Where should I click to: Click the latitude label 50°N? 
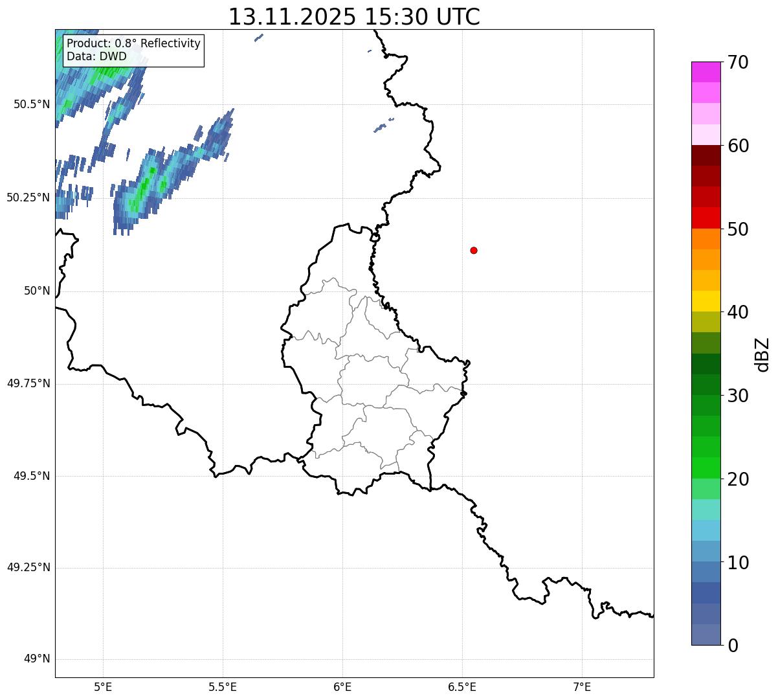click(x=37, y=291)
